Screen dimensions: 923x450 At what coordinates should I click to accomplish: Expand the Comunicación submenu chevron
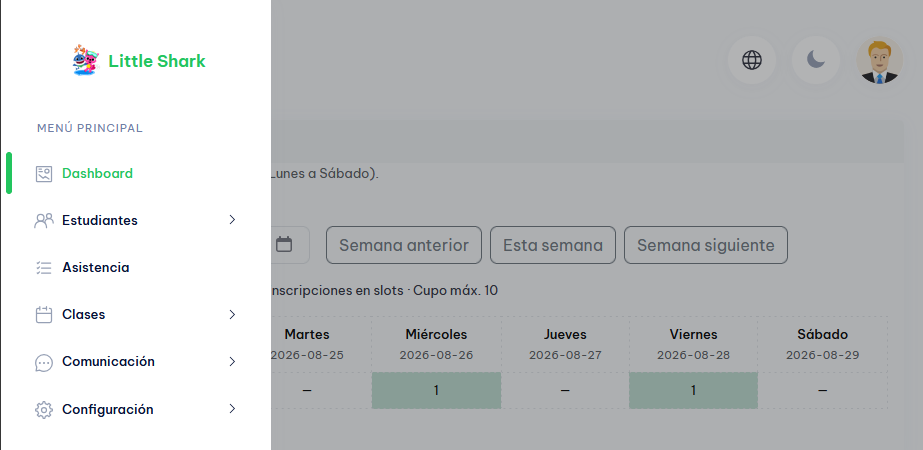click(x=232, y=362)
